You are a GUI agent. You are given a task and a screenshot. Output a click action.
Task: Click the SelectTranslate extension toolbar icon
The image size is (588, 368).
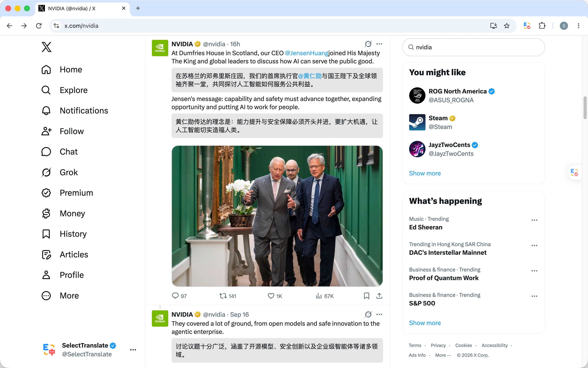coord(527,26)
